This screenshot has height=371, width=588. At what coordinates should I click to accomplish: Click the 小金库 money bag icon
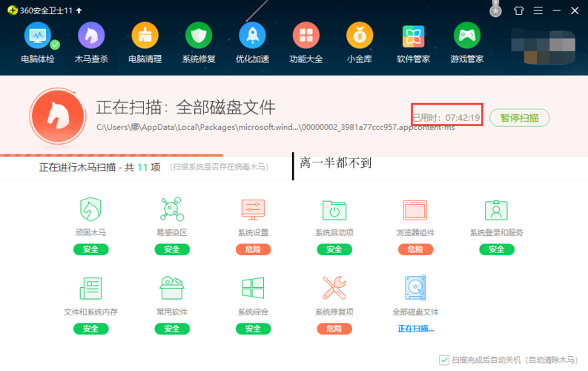(x=360, y=36)
